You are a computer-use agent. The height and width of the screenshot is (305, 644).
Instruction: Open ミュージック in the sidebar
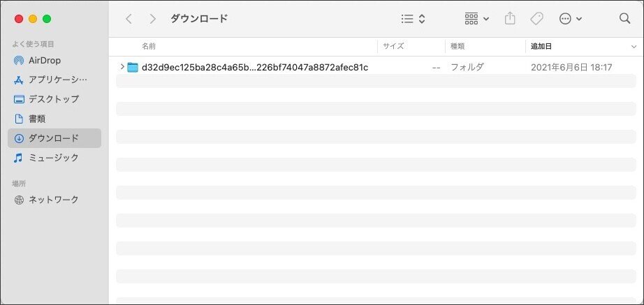pyautogui.click(x=54, y=158)
